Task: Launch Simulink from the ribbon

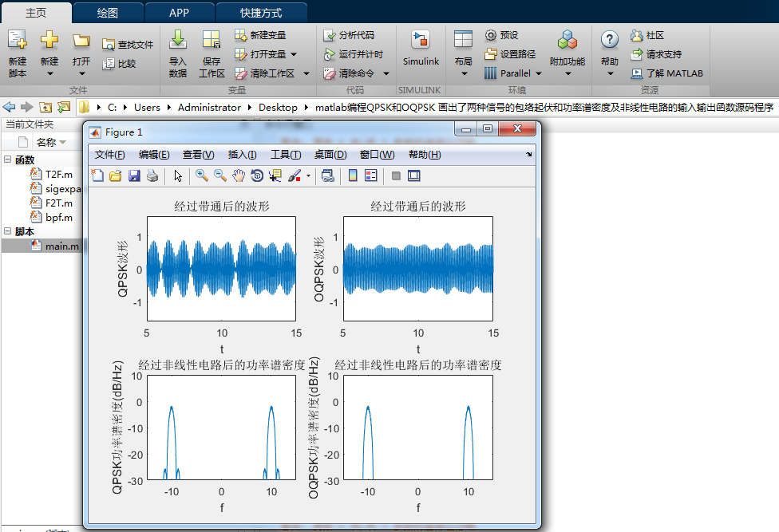Action: pyautogui.click(x=421, y=48)
